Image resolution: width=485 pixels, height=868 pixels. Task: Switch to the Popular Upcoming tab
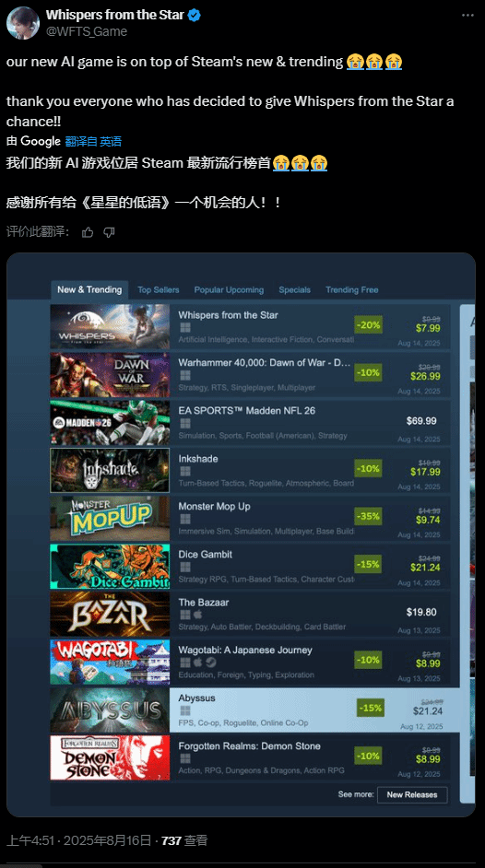(x=229, y=289)
